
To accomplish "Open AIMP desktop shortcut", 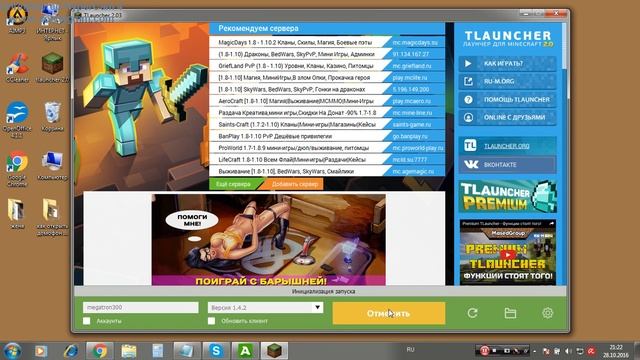I will pos(17,18).
